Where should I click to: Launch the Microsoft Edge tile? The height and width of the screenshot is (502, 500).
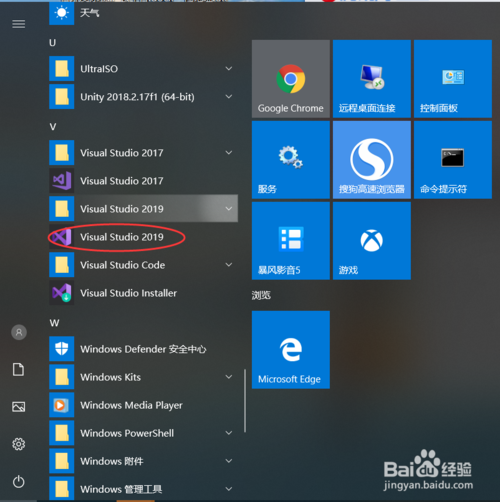pyautogui.click(x=291, y=350)
